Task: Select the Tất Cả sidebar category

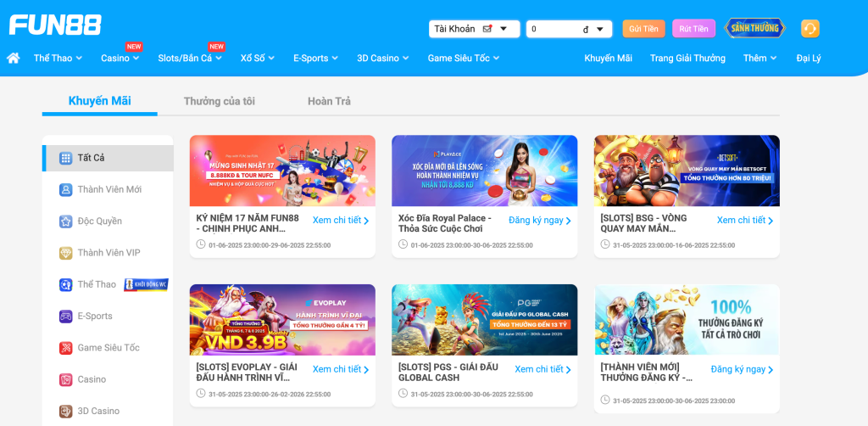Action: click(x=108, y=158)
